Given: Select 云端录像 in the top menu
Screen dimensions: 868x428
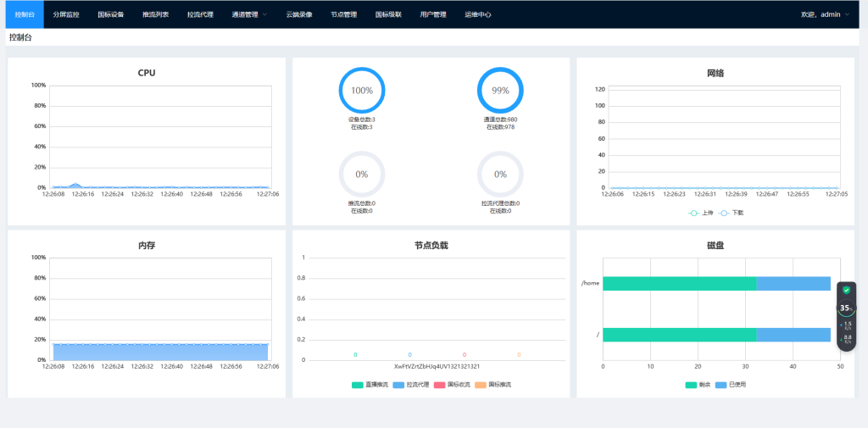Looking at the screenshot, I should 298,14.
